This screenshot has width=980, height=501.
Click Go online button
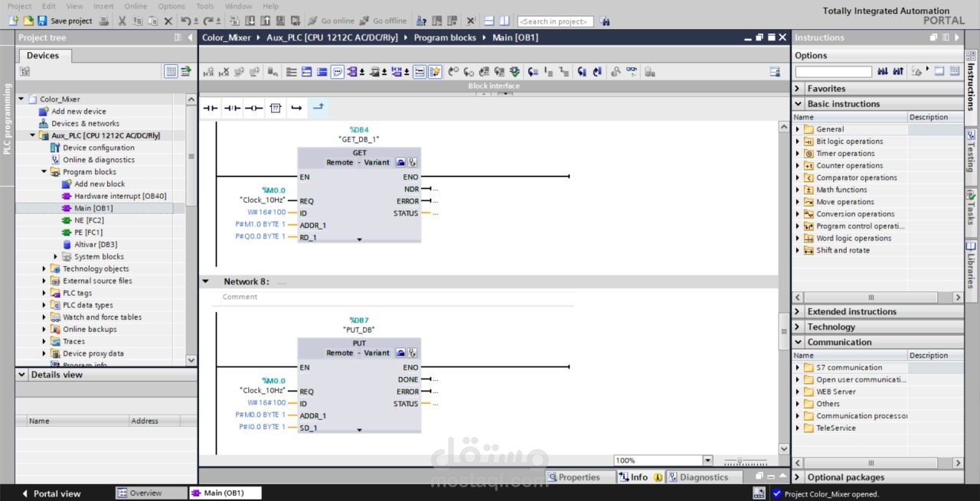pos(332,21)
